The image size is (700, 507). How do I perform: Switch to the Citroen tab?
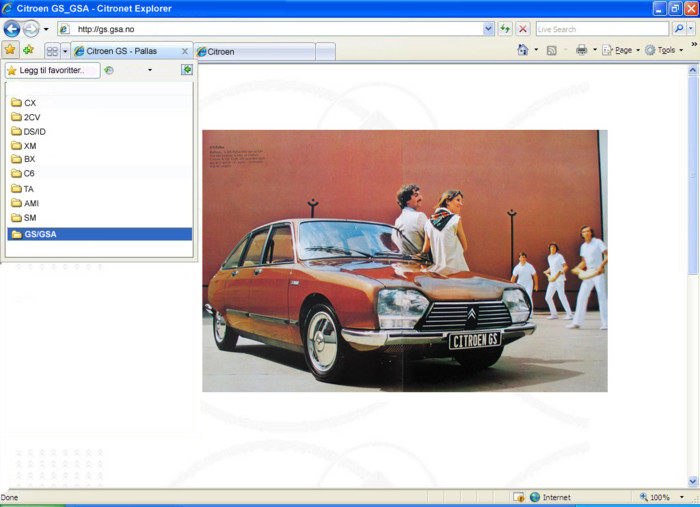coord(254,52)
